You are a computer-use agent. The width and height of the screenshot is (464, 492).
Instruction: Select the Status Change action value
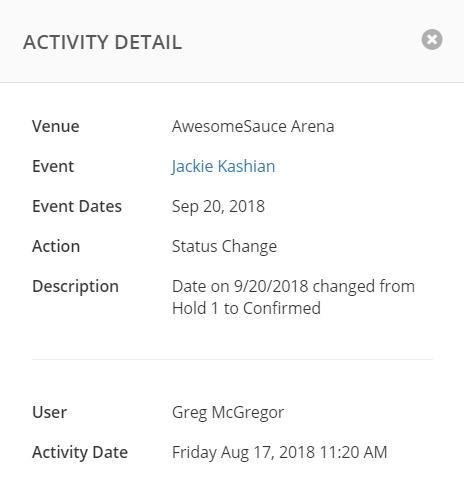pyautogui.click(x=224, y=247)
